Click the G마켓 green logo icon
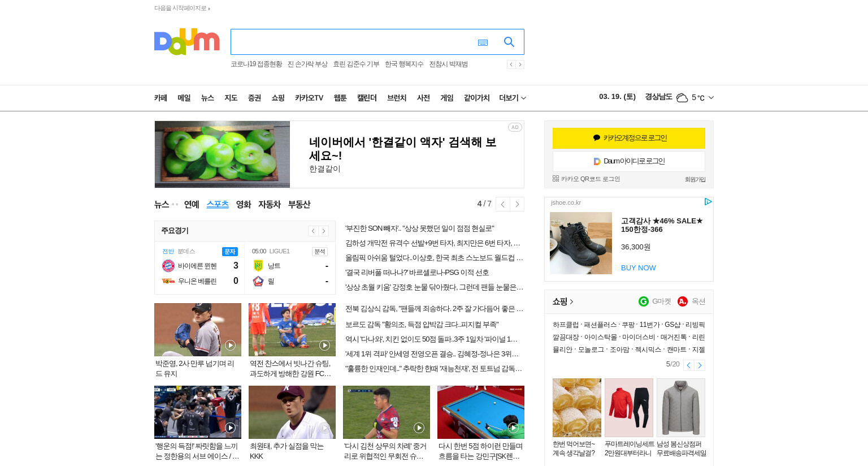 [644, 301]
